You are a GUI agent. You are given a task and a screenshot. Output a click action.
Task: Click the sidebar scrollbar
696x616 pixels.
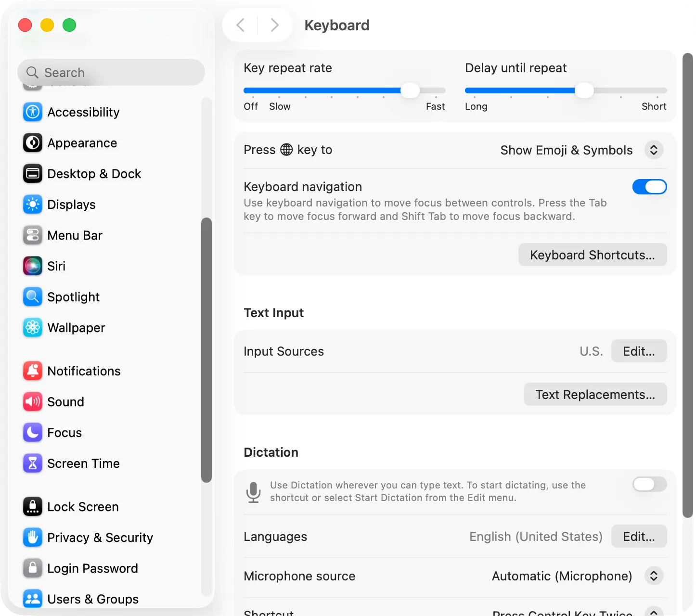[x=206, y=350]
